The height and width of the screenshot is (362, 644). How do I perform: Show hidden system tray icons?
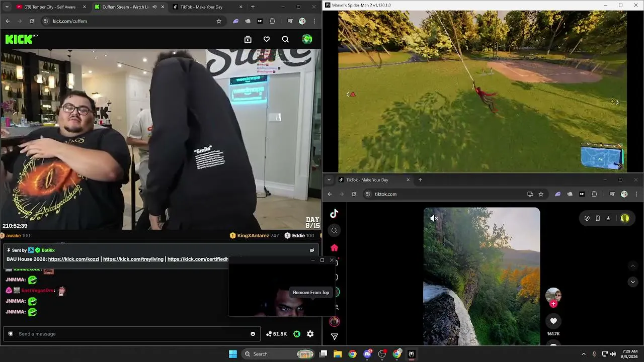[583, 354]
